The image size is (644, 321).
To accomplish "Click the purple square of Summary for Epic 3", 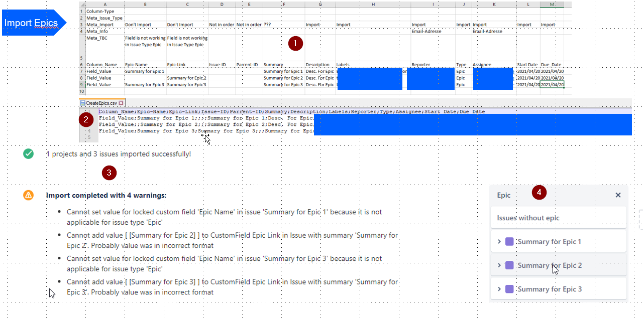I will pos(509,289).
